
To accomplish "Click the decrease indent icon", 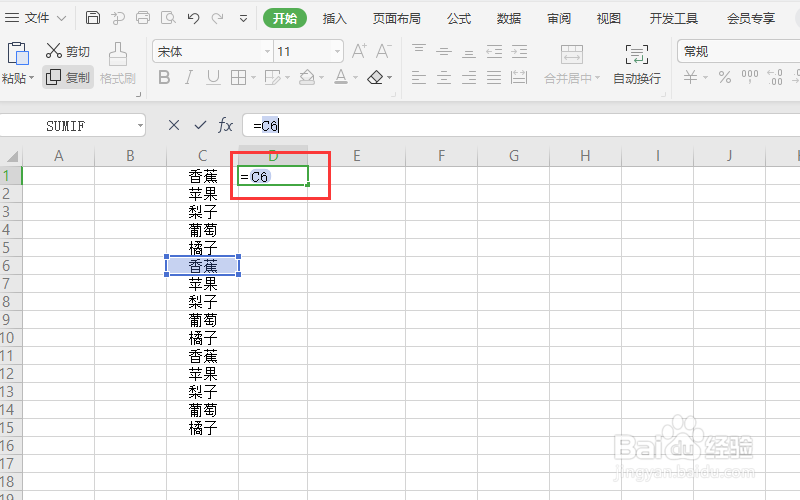I will pyautogui.click(x=494, y=51).
